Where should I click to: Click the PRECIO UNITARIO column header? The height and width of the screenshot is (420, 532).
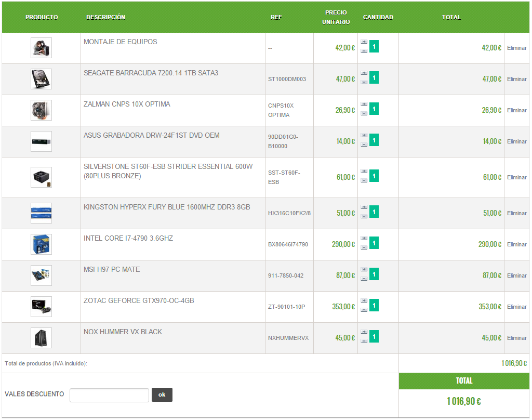point(336,17)
